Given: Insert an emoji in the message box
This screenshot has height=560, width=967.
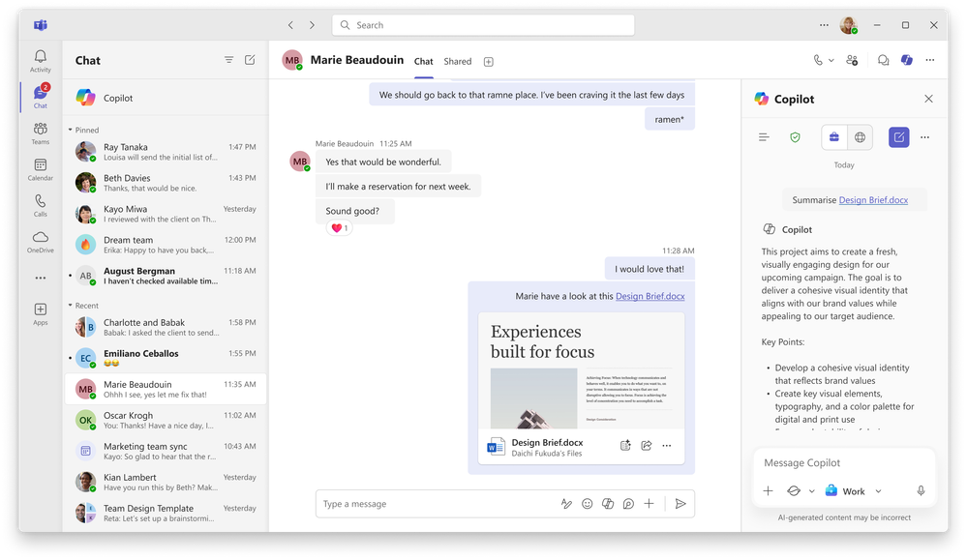Looking at the screenshot, I should click(x=587, y=503).
